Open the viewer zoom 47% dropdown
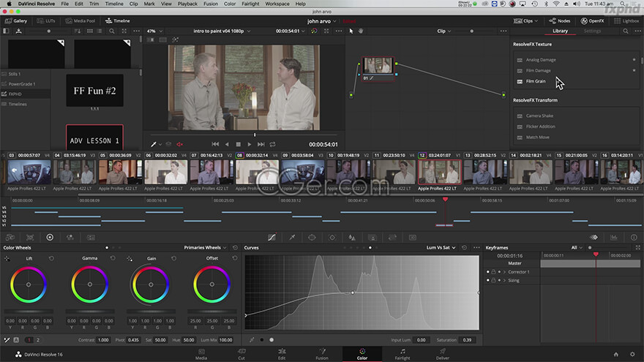Screen dimensions: 644x362 coord(154,31)
